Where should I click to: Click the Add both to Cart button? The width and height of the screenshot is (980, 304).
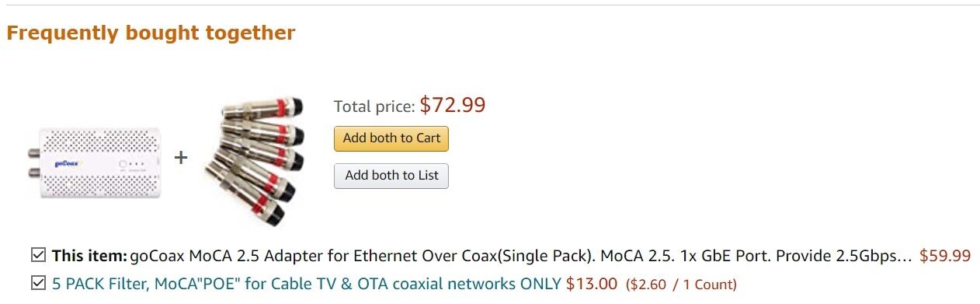point(391,138)
